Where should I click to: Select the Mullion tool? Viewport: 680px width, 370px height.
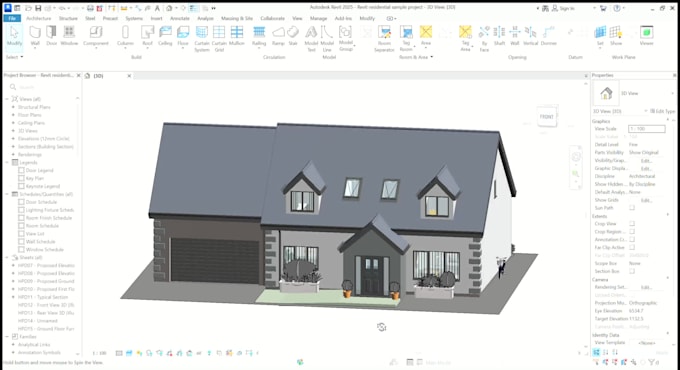[237, 36]
